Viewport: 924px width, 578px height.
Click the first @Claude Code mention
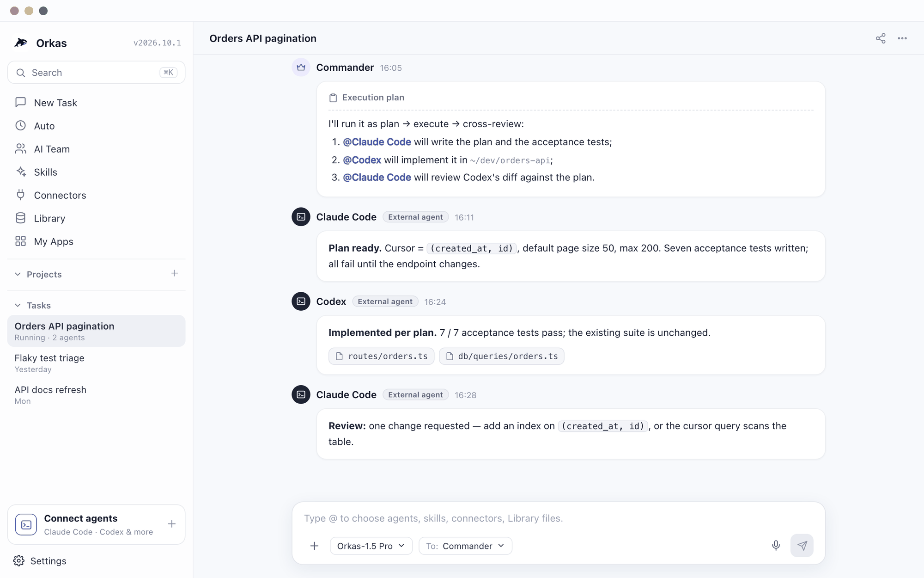tap(377, 142)
